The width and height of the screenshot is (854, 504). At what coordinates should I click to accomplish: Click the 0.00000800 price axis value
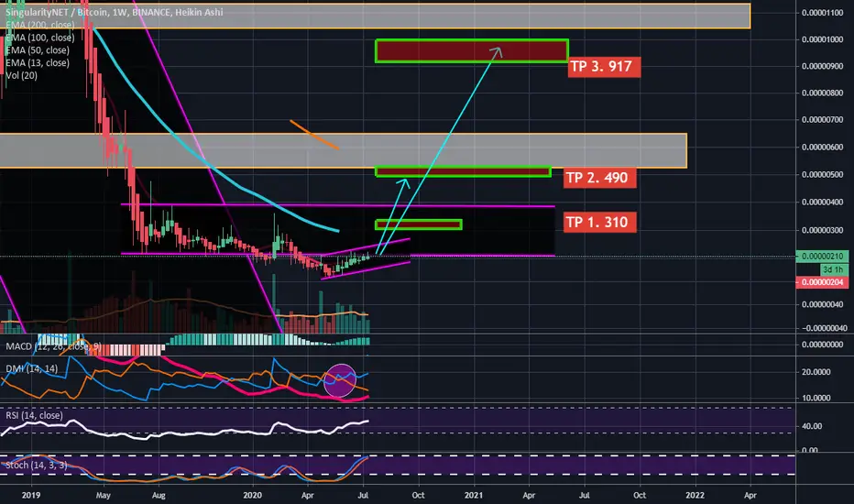coord(823,93)
